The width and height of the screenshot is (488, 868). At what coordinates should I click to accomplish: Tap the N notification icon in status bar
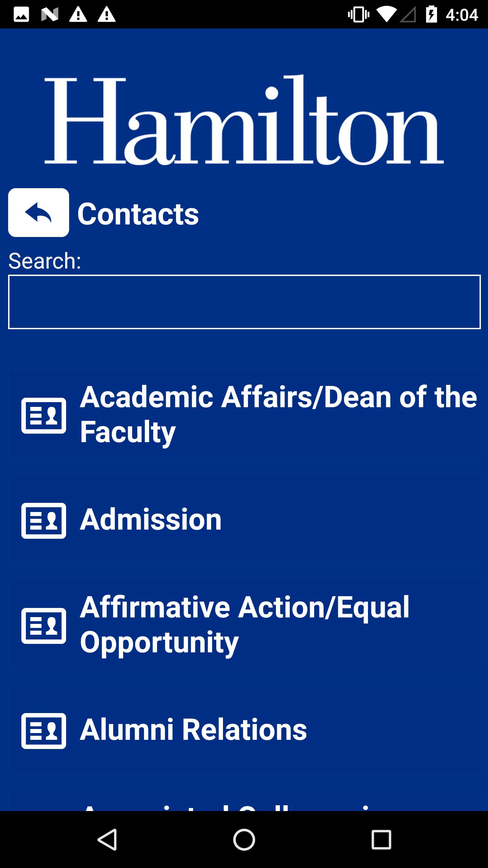click(50, 15)
